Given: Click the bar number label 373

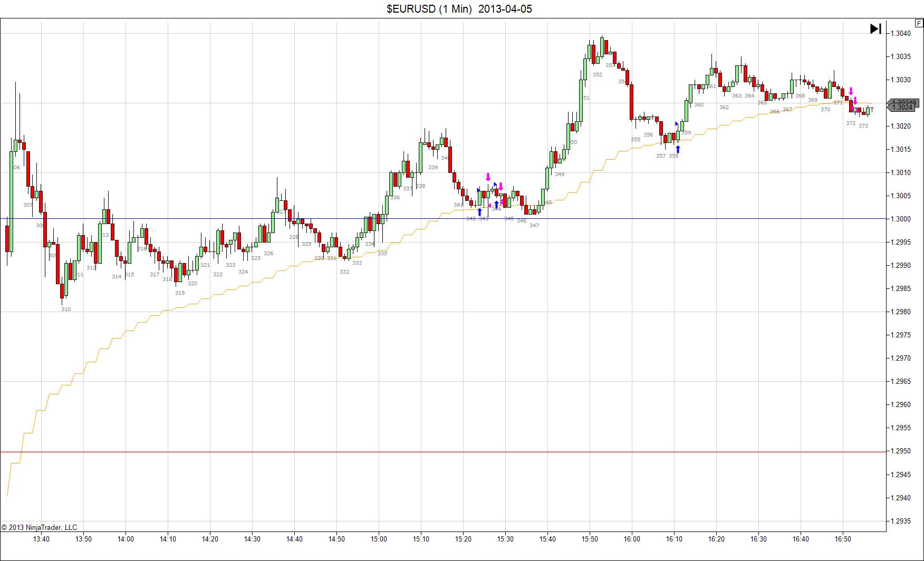Looking at the screenshot, I should [863, 126].
